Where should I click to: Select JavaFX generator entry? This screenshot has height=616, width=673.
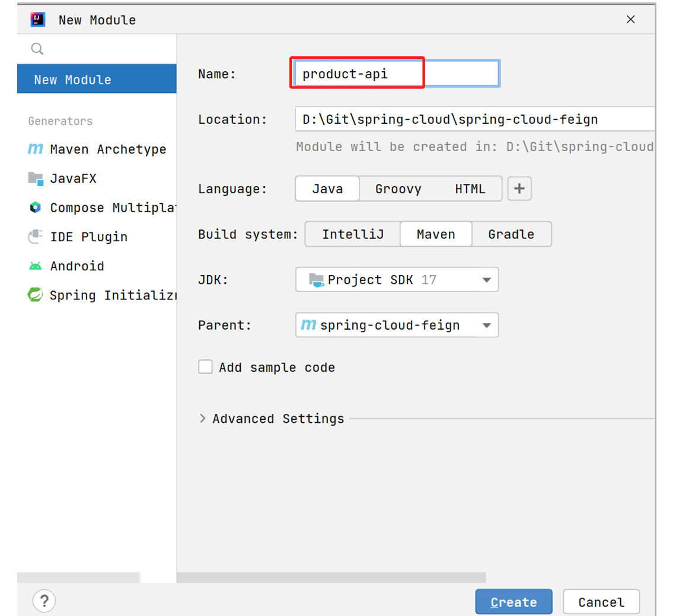tap(97, 178)
